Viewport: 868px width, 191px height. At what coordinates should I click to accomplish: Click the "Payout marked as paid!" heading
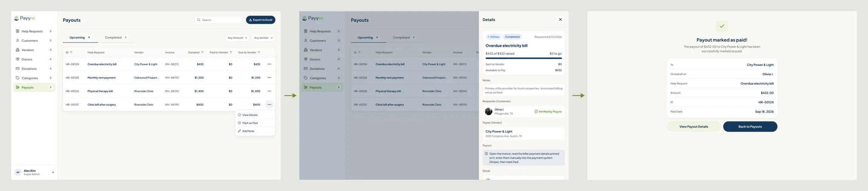[x=722, y=40]
